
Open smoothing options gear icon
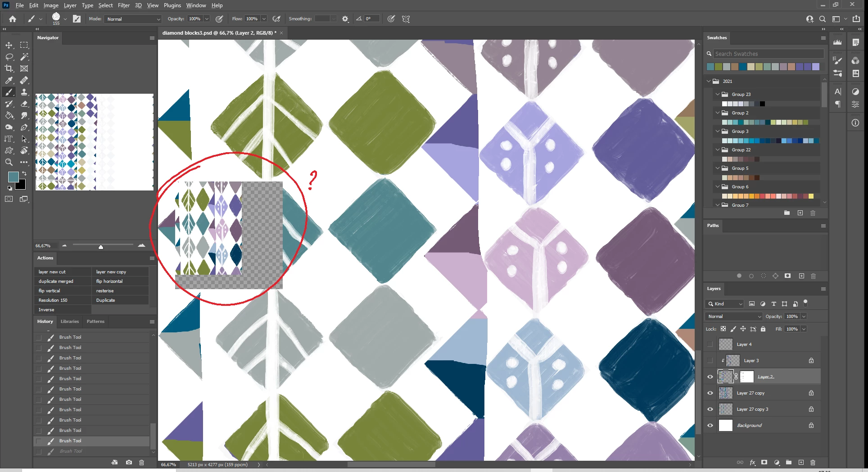(345, 19)
